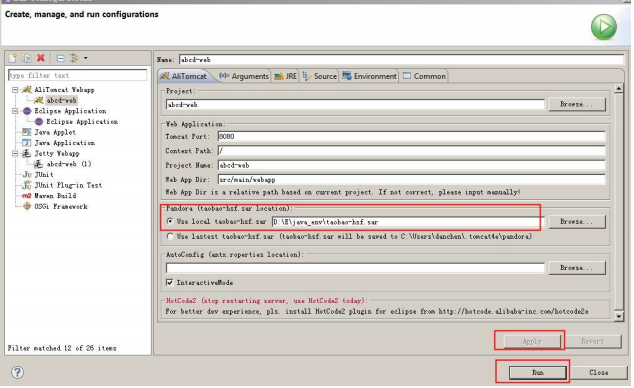Select the AliTomcat Webapp node icon
This screenshot has height=388, width=634.
(x=27, y=90)
